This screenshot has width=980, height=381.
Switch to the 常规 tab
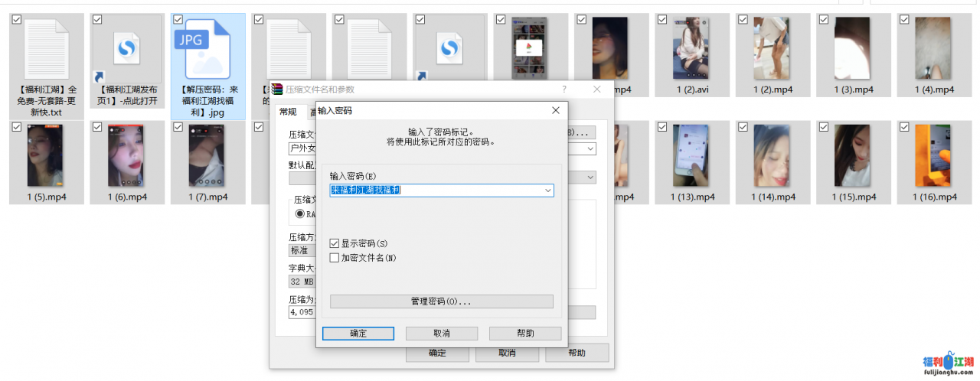[288, 112]
